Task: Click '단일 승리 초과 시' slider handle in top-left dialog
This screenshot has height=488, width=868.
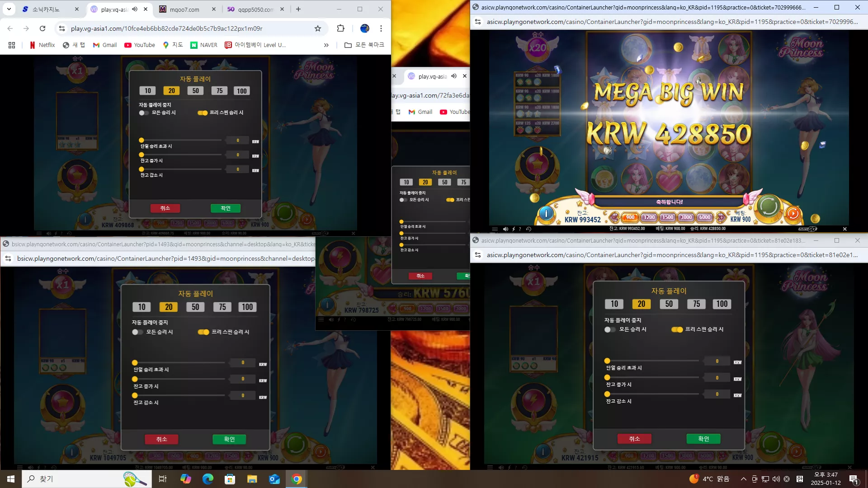Action: [142, 141]
